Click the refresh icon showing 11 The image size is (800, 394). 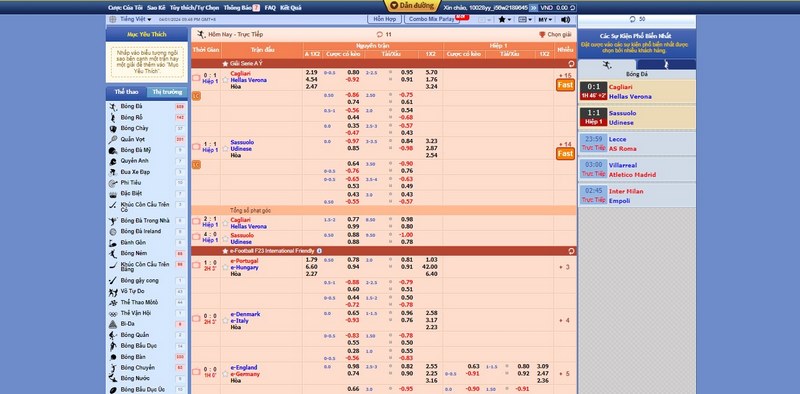[x=379, y=34]
